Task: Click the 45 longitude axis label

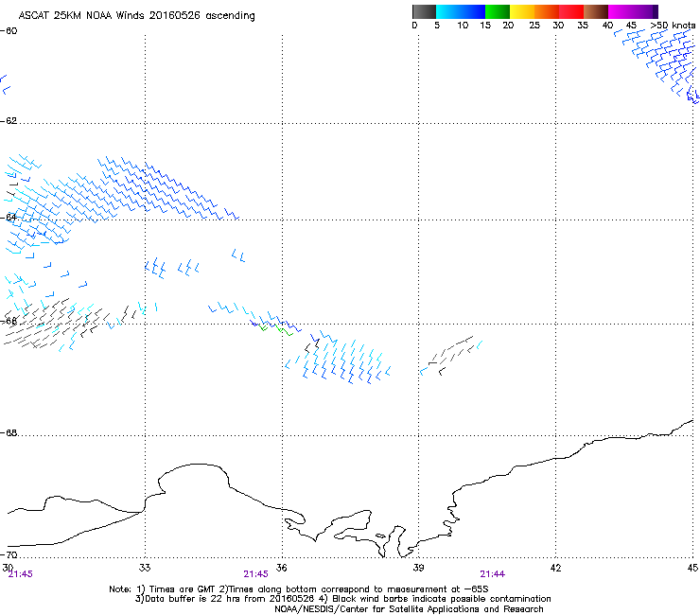Action: pos(692,568)
